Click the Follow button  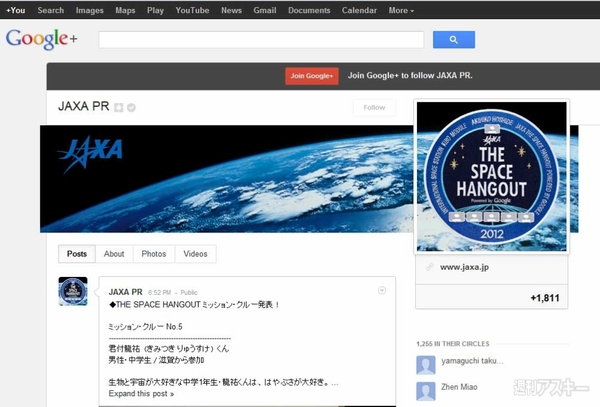point(374,107)
